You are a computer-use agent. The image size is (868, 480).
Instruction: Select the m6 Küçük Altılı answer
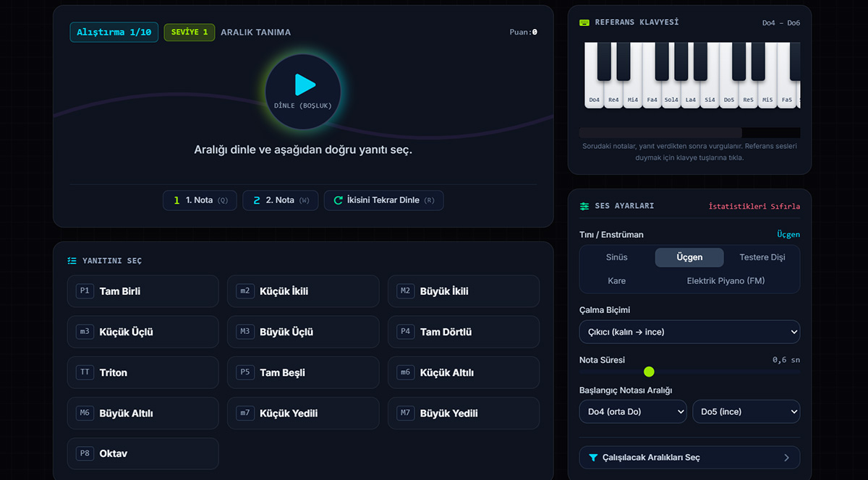(464, 372)
